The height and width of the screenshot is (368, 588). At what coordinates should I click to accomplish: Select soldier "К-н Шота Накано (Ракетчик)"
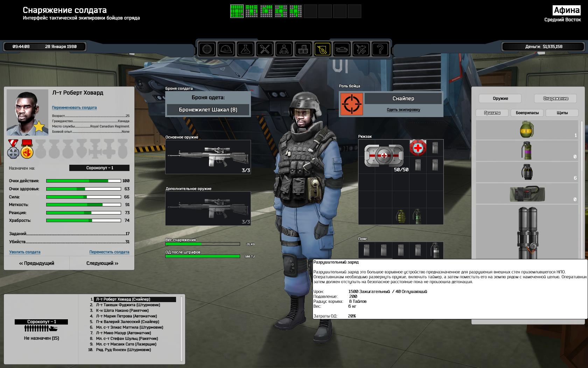(x=122, y=311)
